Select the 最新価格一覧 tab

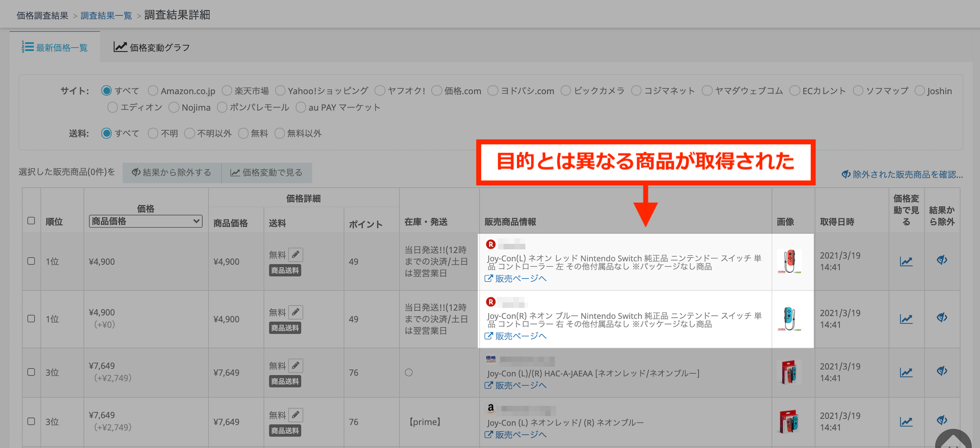55,47
